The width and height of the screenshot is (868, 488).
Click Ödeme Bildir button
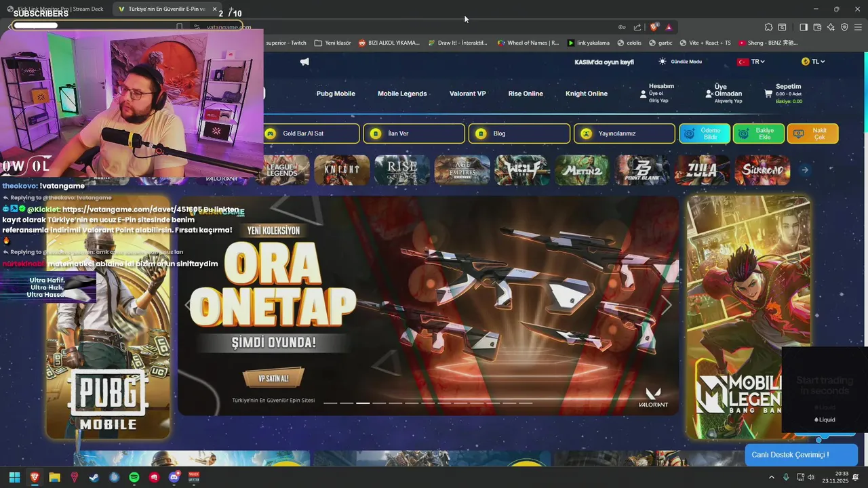[x=705, y=134]
